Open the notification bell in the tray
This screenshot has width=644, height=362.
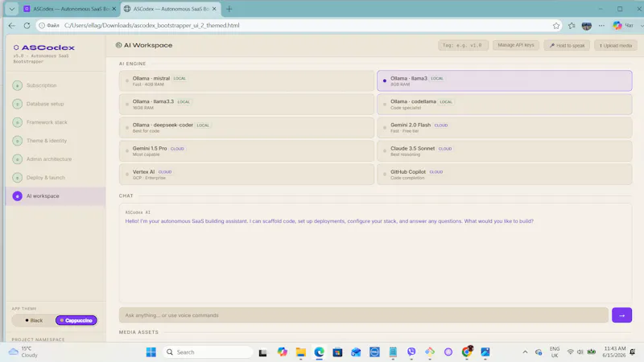click(633, 352)
